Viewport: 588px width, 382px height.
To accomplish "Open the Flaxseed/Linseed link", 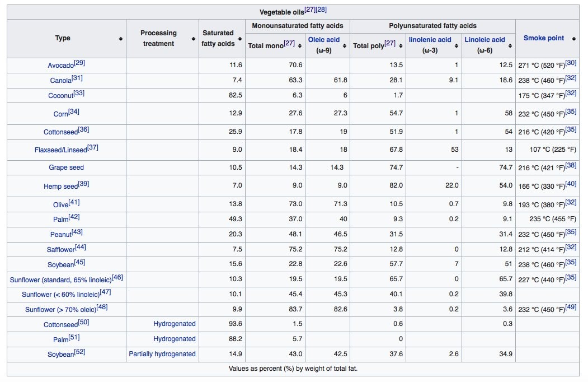I will (x=61, y=150).
